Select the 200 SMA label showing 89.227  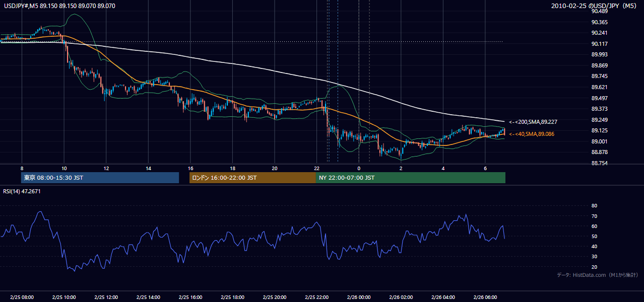(533, 122)
